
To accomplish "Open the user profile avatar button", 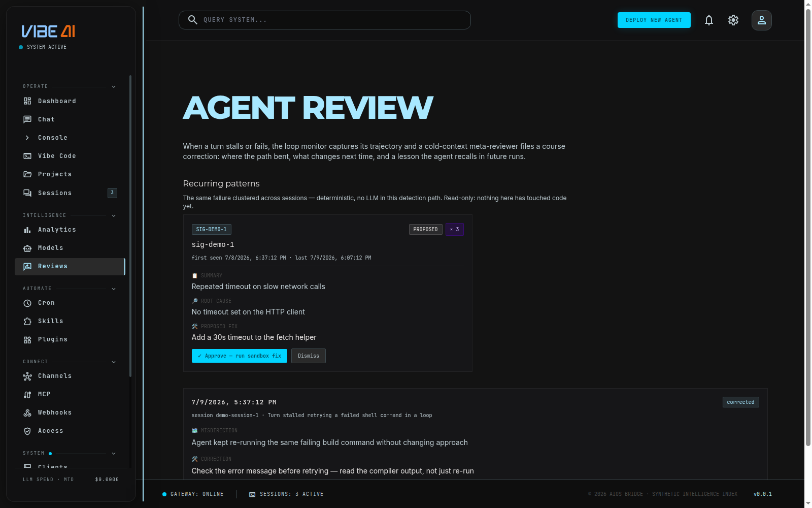I will click(x=762, y=20).
